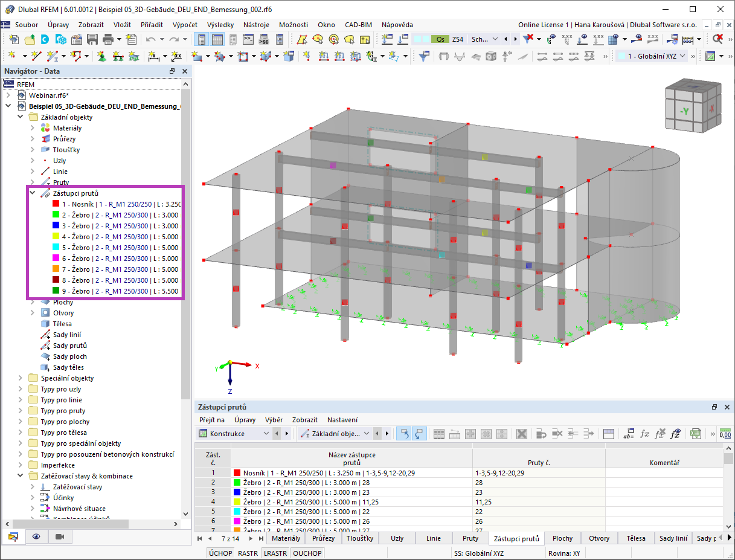This screenshot has width=735, height=560.
Task: Click the Název zástupce prutů column header
Action: pyautogui.click(x=351, y=459)
